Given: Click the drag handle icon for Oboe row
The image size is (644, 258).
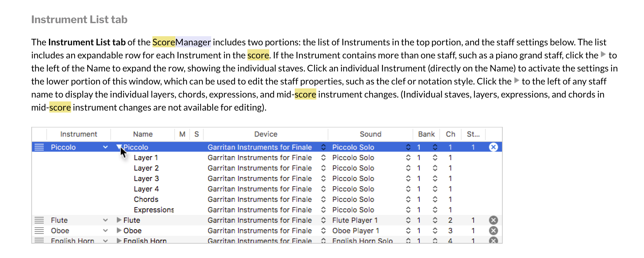Looking at the screenshot, I should click(x=39, y=231).
